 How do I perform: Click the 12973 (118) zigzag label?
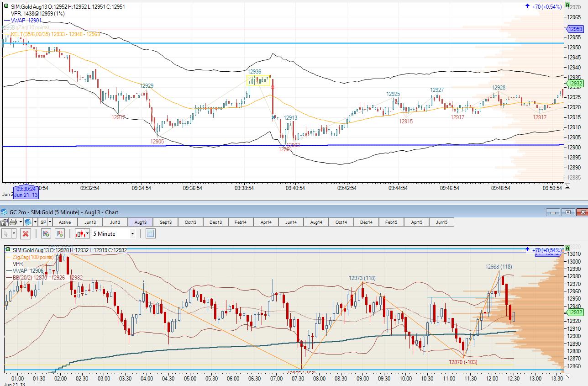coord(362,278)
